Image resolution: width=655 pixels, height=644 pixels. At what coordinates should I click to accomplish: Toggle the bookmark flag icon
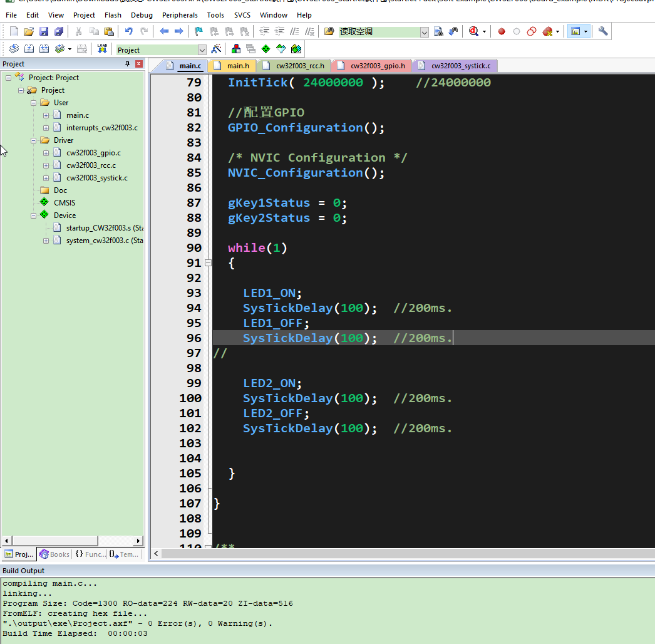coord(199,31)
